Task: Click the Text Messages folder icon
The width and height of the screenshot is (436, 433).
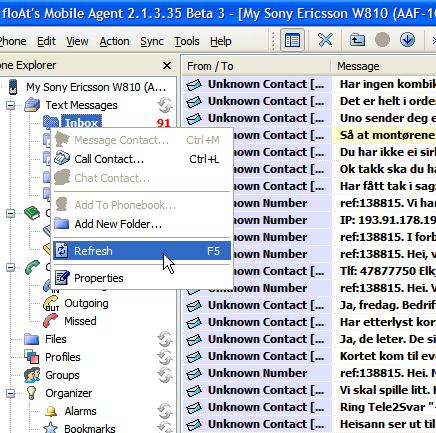Action: [32, 105]
